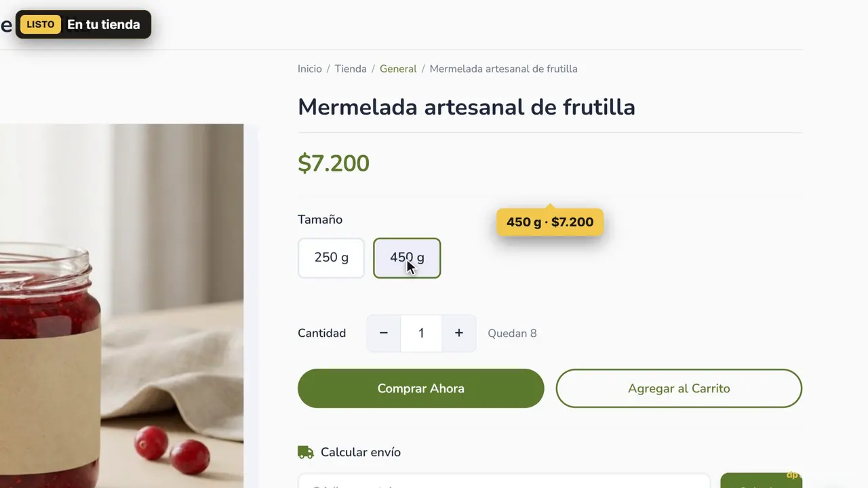Click the Calcular envío heading

pyautogui.click(x=361, y=452)
